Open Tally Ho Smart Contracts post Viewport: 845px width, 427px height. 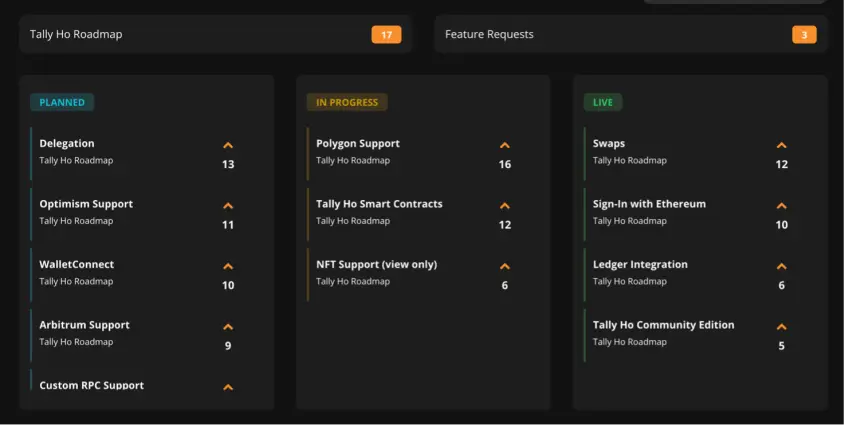[379, 204]
